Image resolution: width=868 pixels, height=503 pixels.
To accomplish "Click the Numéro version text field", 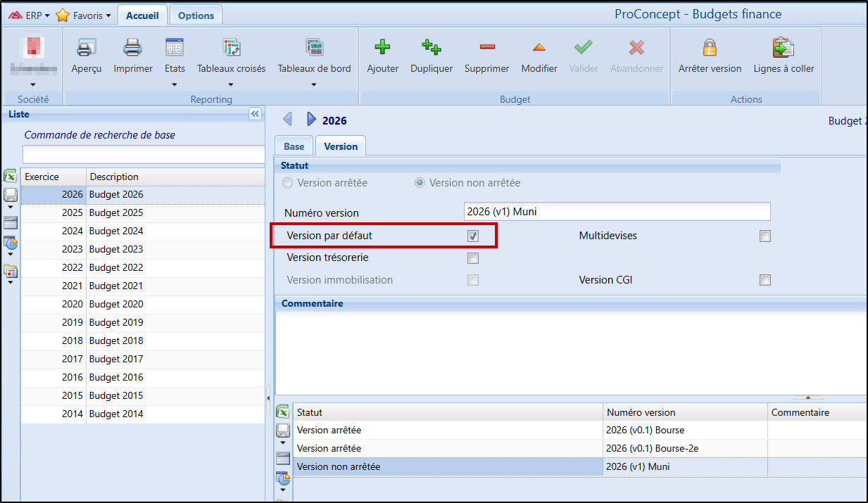I will pyautogui.click(x=617, y=212).
